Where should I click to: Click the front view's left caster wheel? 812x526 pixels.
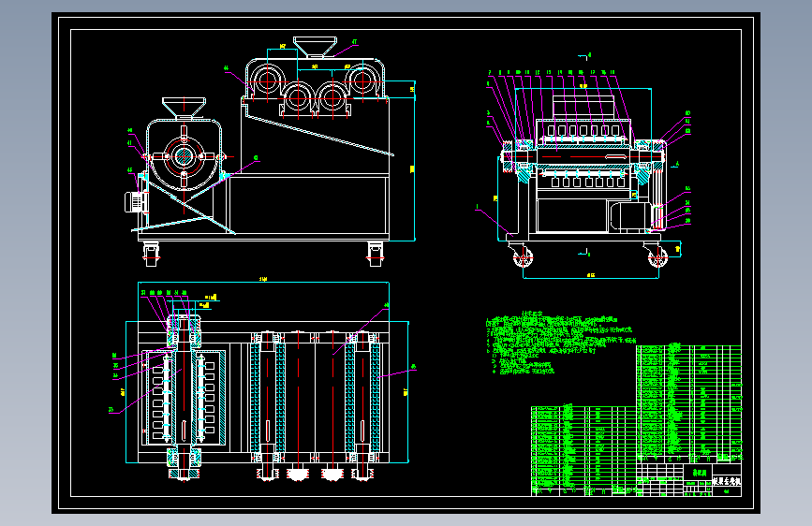pos(151,255)
